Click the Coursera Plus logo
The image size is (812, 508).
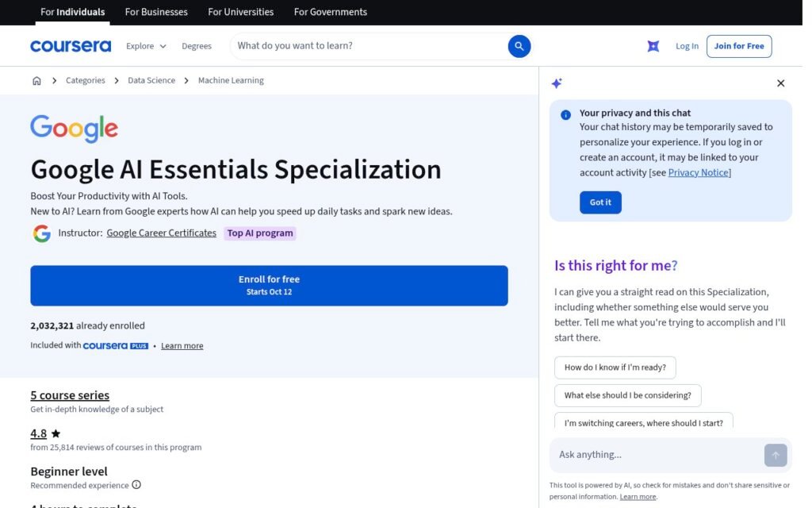116,346
